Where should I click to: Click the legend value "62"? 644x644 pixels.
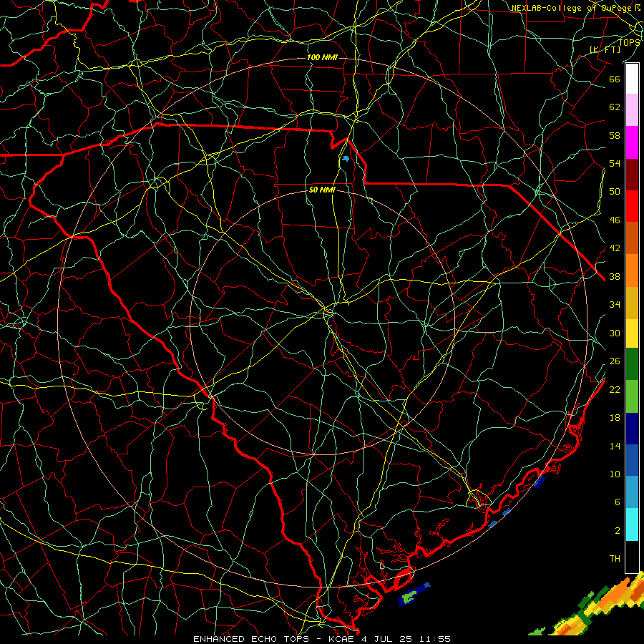615,107
